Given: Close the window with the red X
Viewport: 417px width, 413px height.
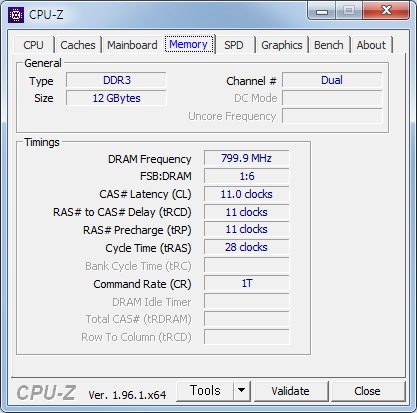Looking at the screenshot, I should [386, 11].
